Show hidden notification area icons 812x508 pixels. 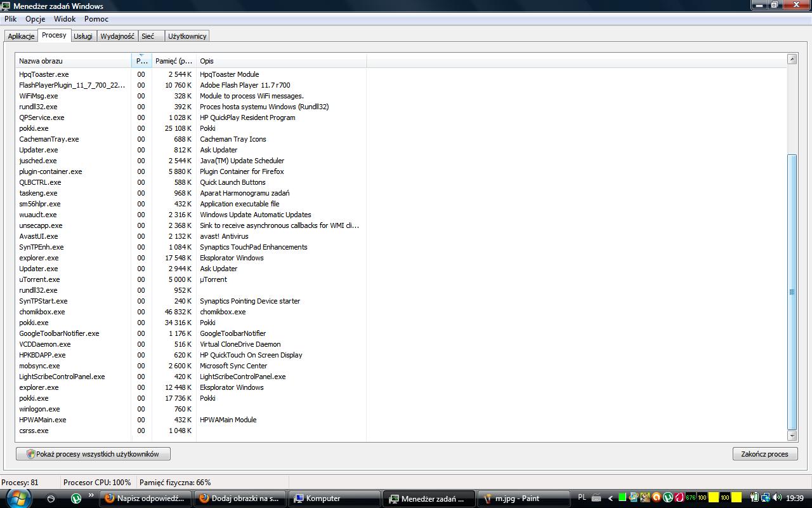pos(610,498)
